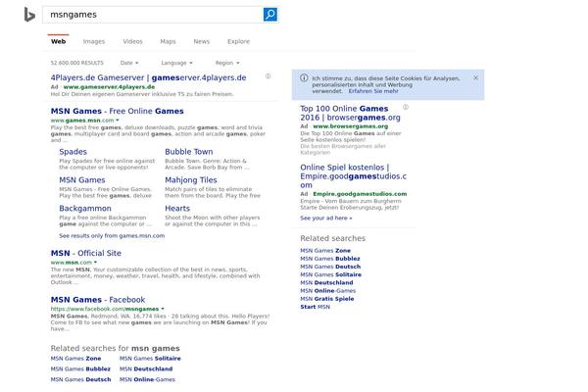Switch to the Images tab
Viewport: 588px width, 392px height.
[x=94, y=41]
